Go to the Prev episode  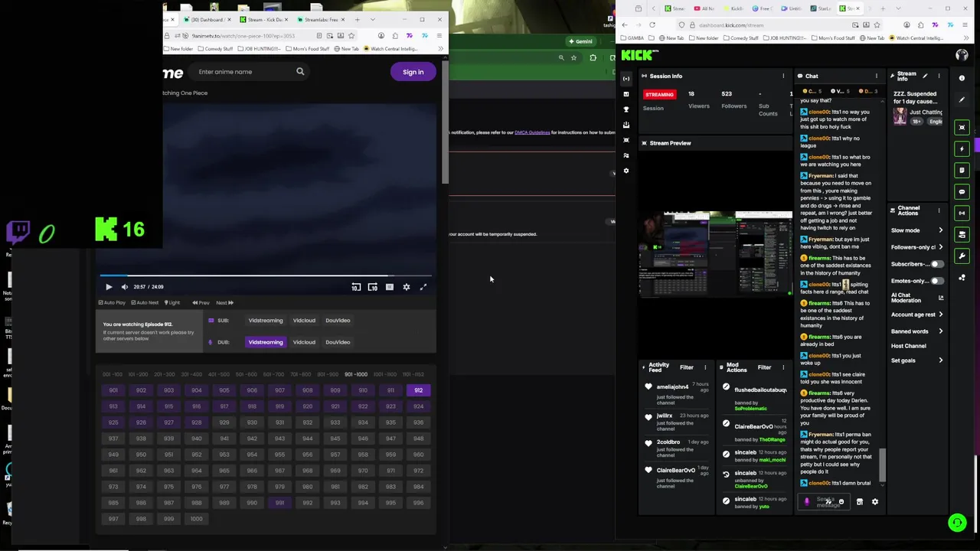[x=201, y=302]
